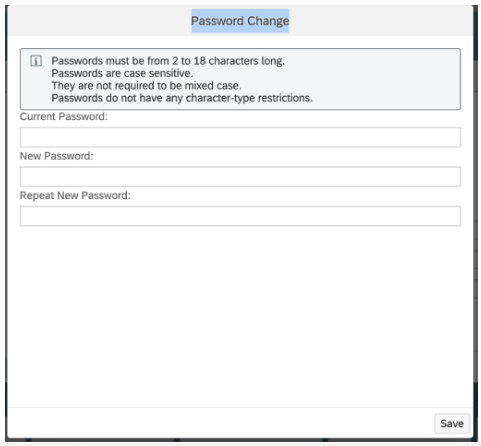Click the word 'Passwords' beside the info icon
The image size is (481, 446).
point(77,61)
